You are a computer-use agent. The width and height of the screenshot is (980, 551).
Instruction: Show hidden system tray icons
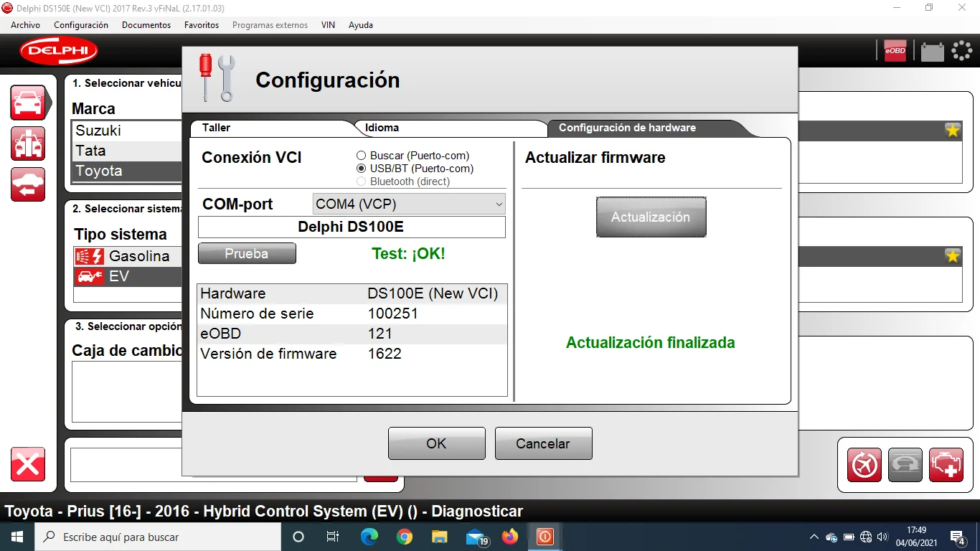click(814, 537)
